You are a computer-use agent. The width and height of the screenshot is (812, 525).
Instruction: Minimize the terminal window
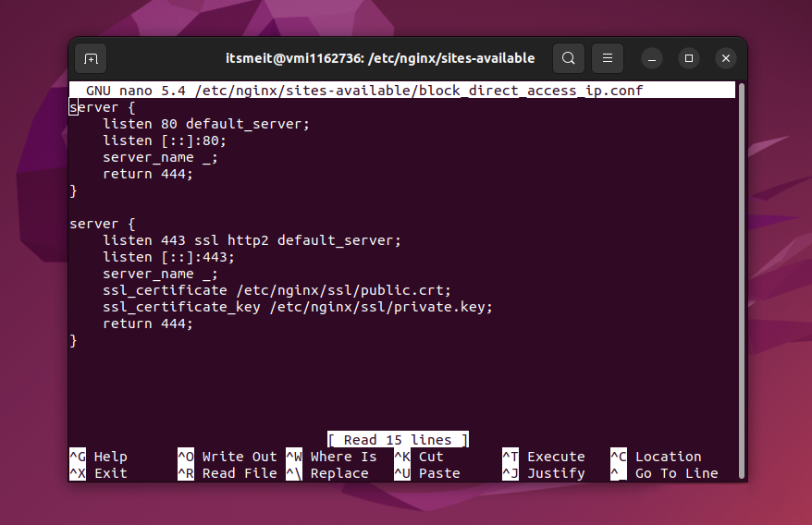click(651, 58)
